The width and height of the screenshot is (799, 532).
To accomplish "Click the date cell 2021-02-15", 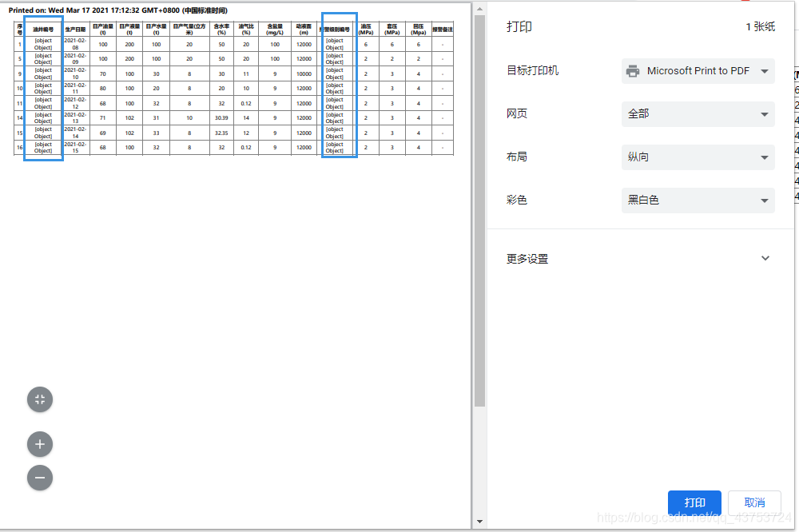I will pos(75,148).
